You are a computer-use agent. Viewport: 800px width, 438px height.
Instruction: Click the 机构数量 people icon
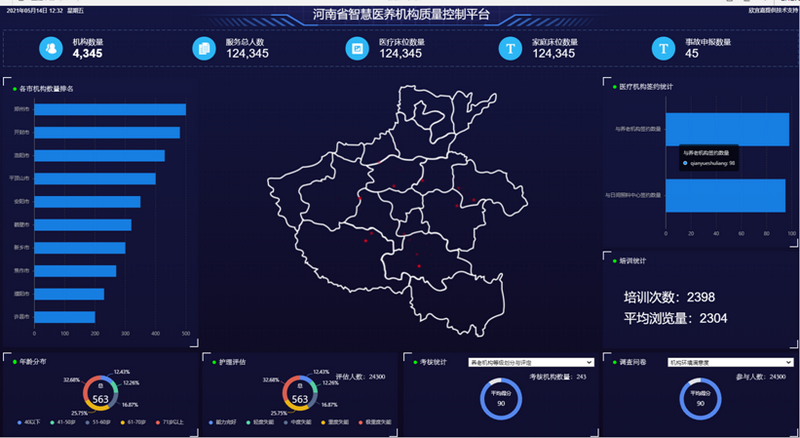[50, 48]
